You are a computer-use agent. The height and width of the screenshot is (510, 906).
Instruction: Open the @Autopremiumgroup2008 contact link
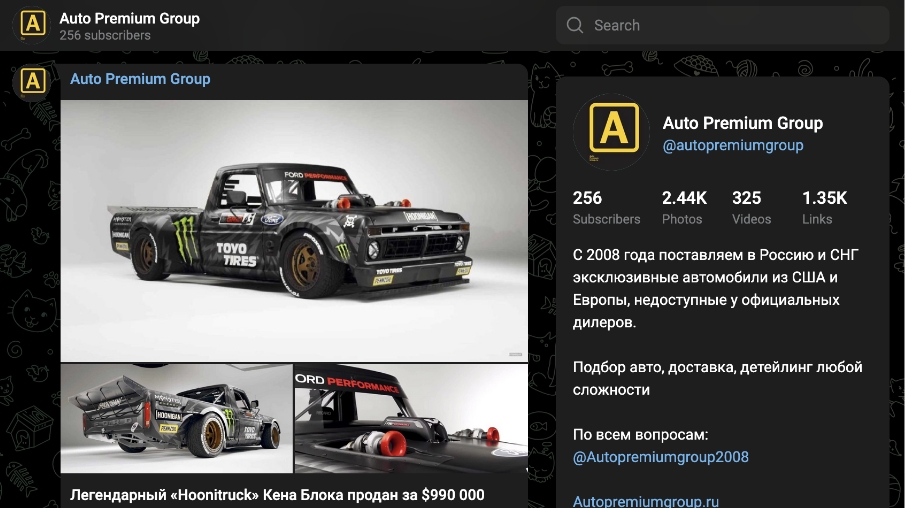(x=660, y=457)
